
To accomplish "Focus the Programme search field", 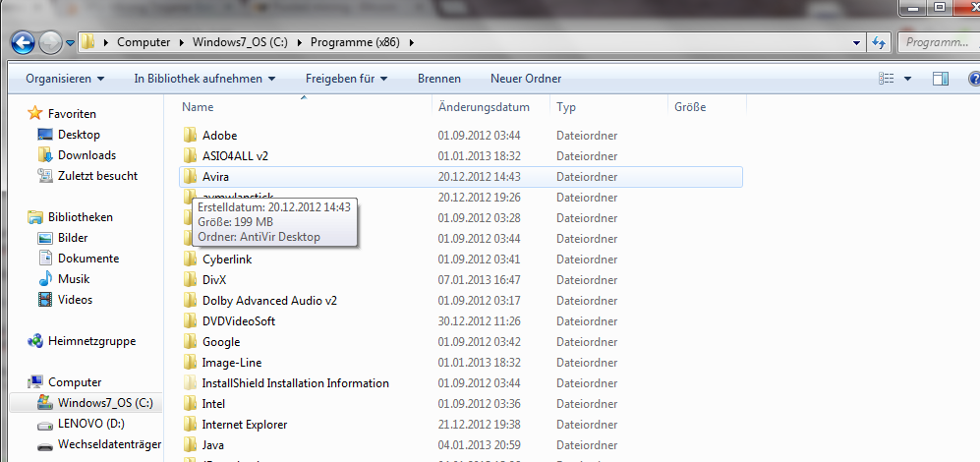I will [x=938, y=42].
